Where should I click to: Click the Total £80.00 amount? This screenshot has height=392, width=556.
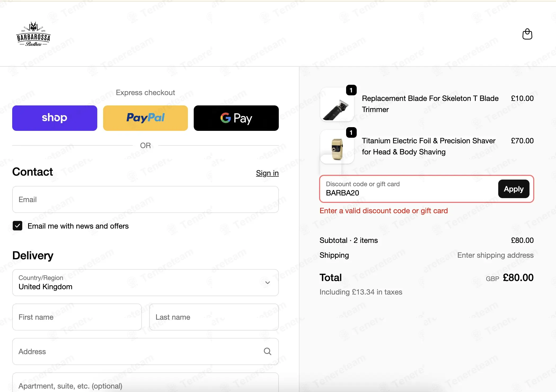pyautogui.click(x=518, y=278)
